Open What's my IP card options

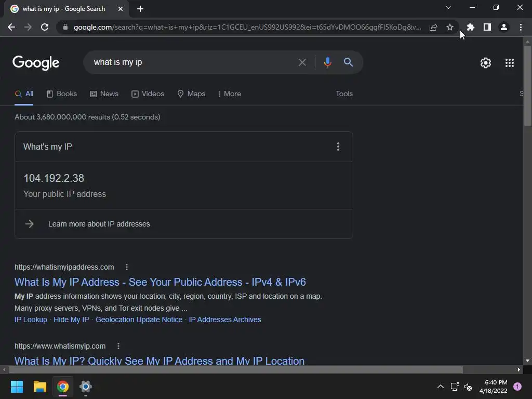click(338, 147)
